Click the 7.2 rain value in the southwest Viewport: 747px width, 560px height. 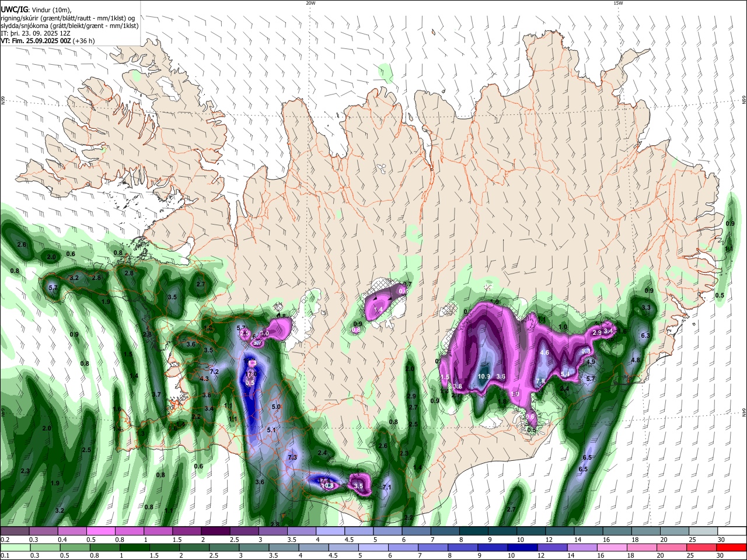(x=214, y=372)
